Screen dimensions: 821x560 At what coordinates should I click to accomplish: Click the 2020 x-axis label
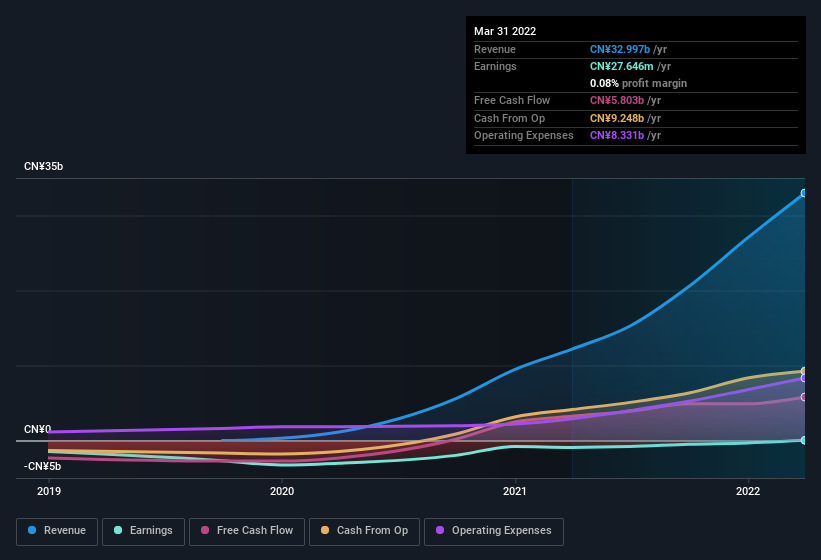(282, 491)
